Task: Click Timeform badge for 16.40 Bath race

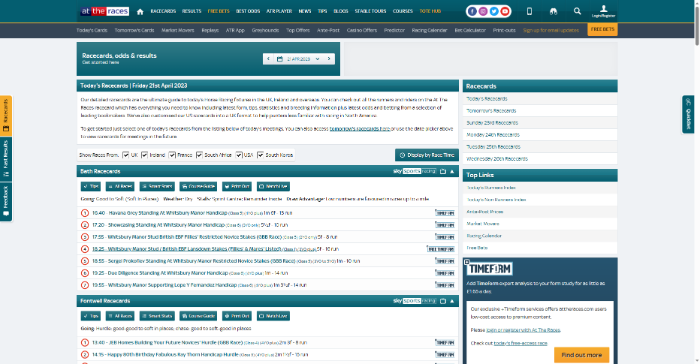Action: pyautogui.click(x=445, y=213)
